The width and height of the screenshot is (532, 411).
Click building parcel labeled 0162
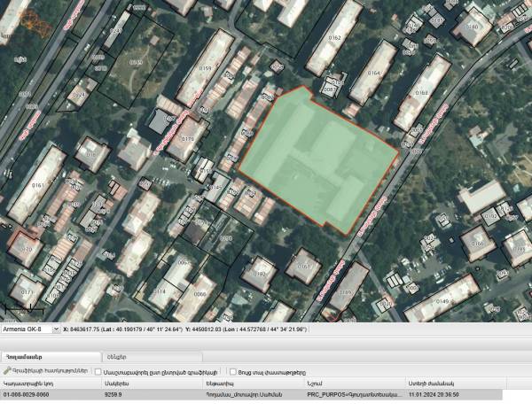click(x=334, y=38)
